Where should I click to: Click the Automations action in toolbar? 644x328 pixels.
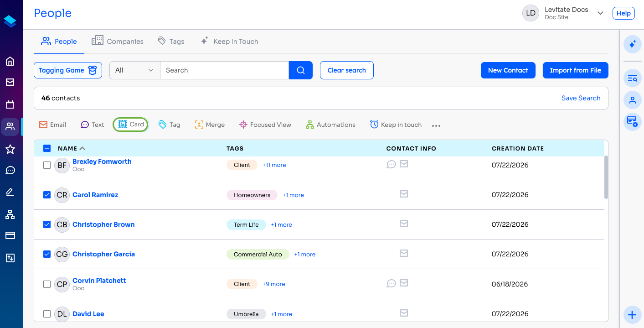(330, 125)
